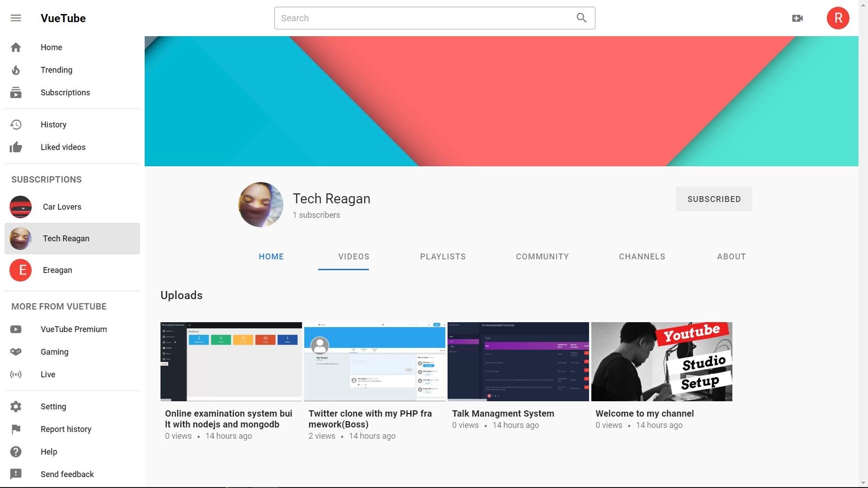Open the red R account avatar
The width and height of the screenshot is (868, 488).
point(838,18)
